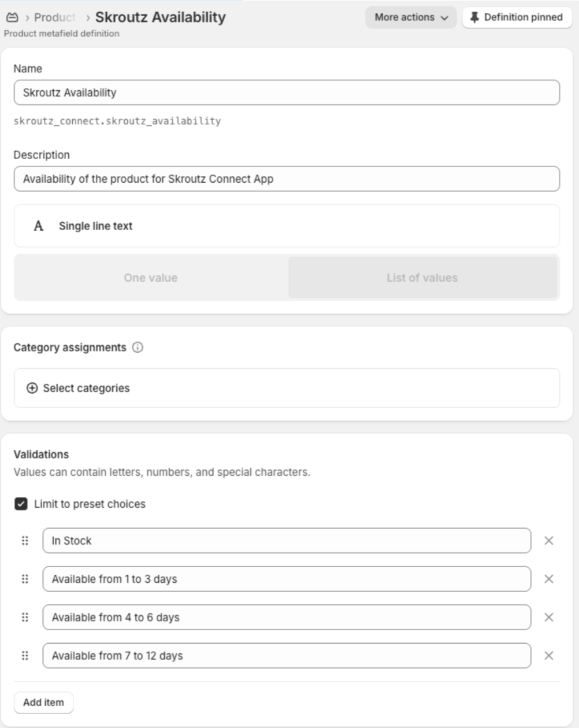Open the Single line text type selector
Image resolution: width=579 pixels, height=728 pixels.
pyautogui.click(x=287, y=226)
